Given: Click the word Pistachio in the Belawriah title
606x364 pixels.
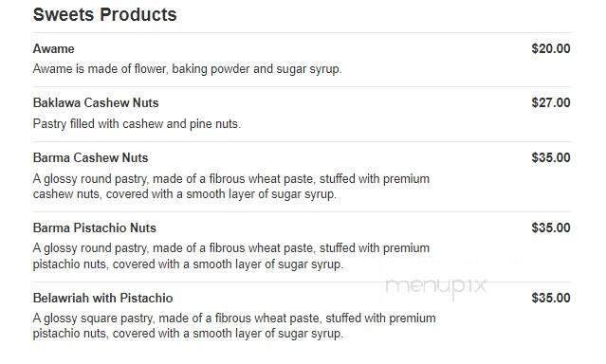Looking at the screenshot, I should point(146,298).
